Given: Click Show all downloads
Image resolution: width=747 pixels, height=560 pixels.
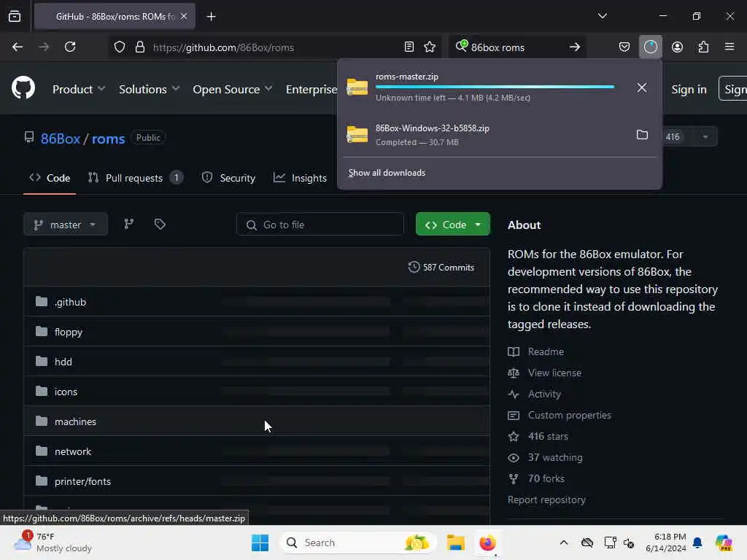Looking at the screenshot, I should pos(387,172).
